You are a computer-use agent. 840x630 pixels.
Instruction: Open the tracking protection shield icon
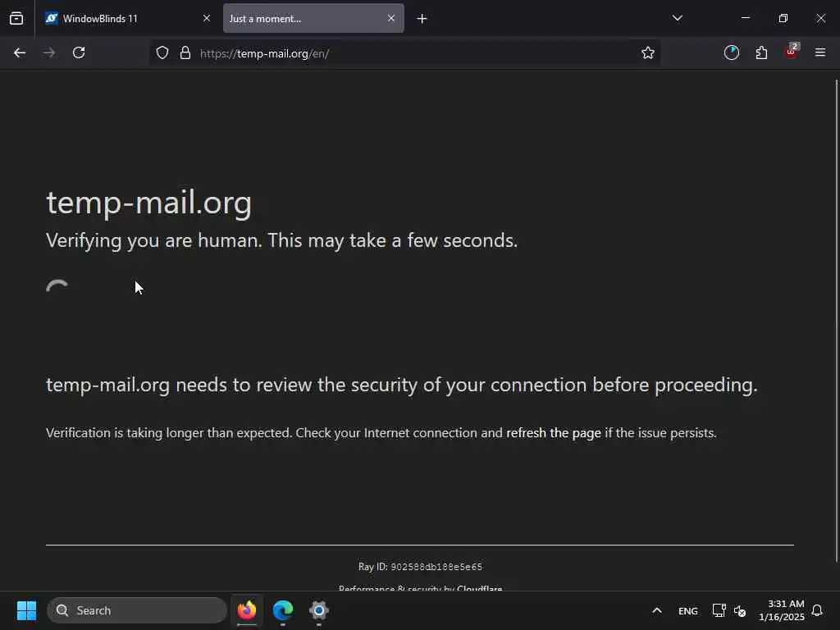[162, 53]
